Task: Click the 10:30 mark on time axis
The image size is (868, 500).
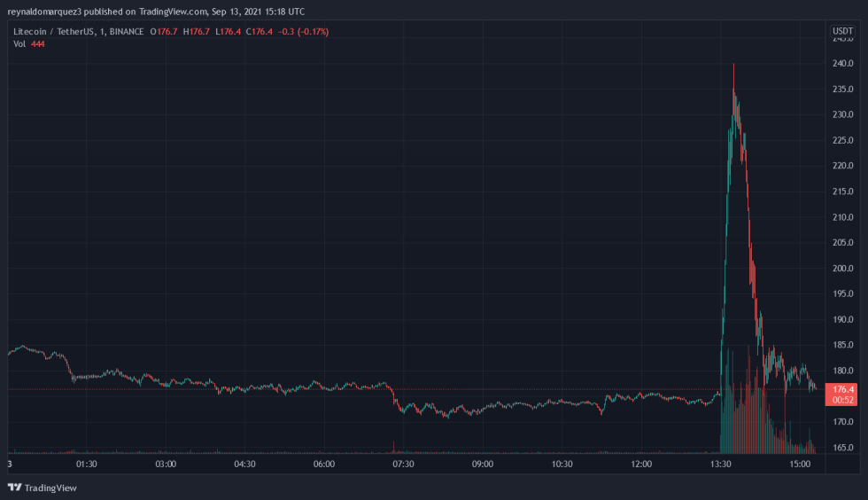Action: tap(562, 465)
